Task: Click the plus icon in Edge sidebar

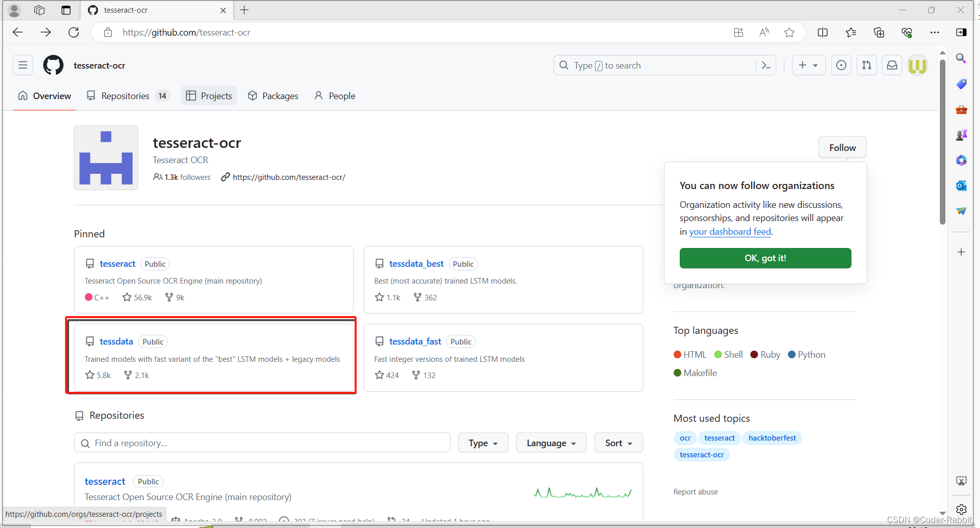Action: pos(961,252)
